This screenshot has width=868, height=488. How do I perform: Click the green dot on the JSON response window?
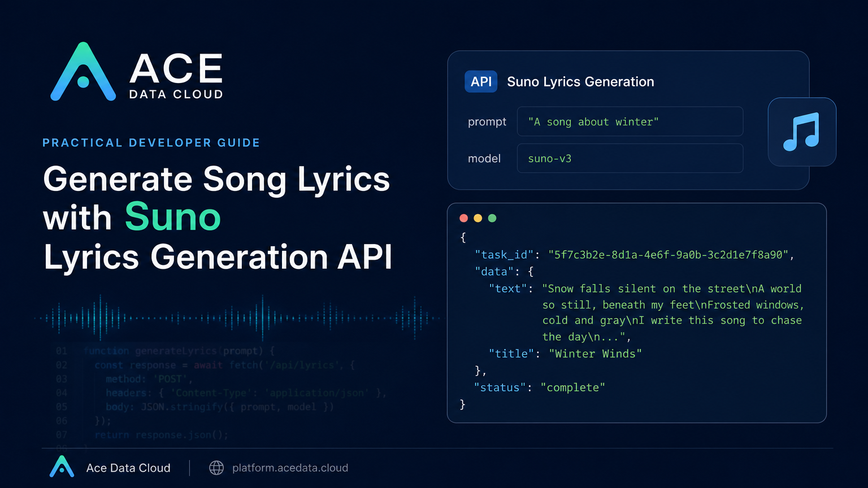(x=492, y=218)
